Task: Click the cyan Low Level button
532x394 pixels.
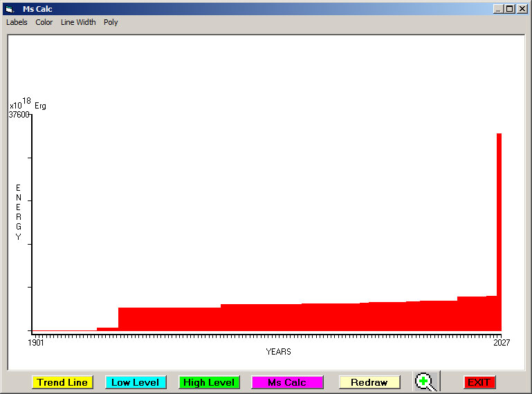Action: click(x=136, y=382)
